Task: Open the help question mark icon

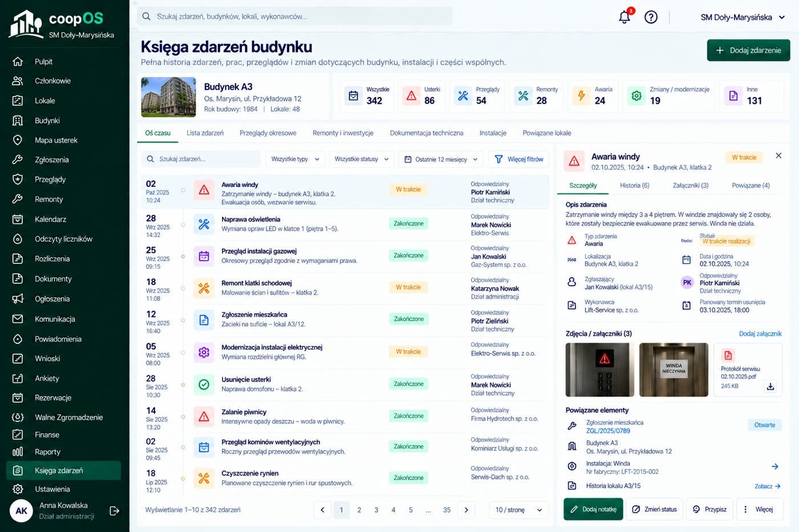Action: point(651,17)
